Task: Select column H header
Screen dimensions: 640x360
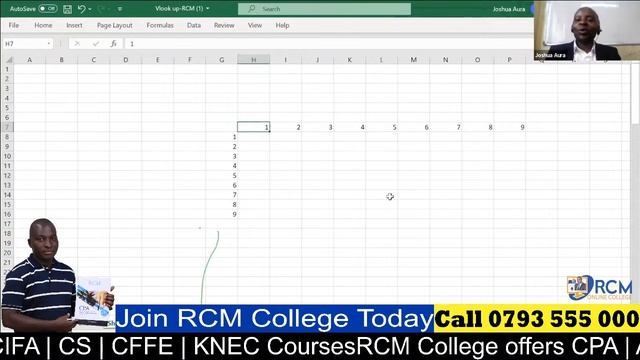Action: pos(253,60)
